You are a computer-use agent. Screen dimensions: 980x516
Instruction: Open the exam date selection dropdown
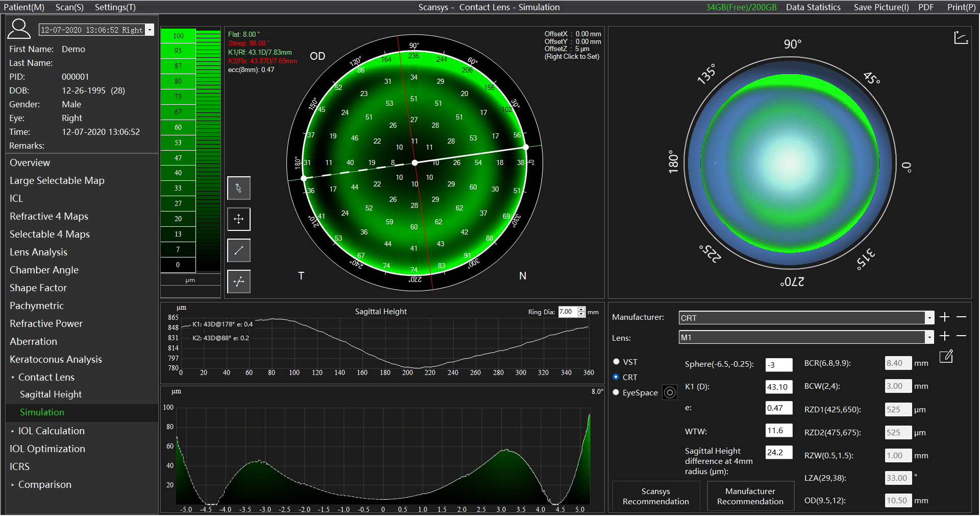[x=150, y=30]
